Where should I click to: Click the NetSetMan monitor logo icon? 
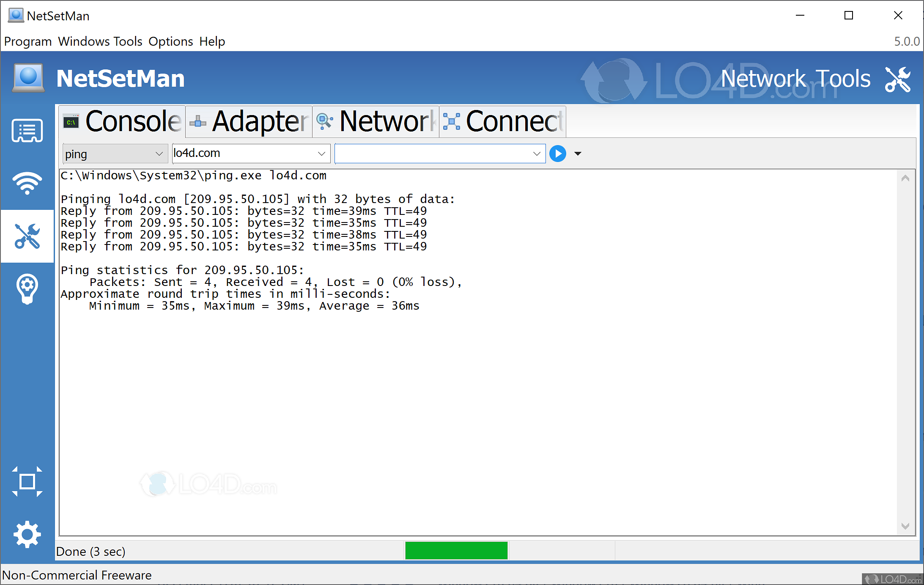[28, 78]
